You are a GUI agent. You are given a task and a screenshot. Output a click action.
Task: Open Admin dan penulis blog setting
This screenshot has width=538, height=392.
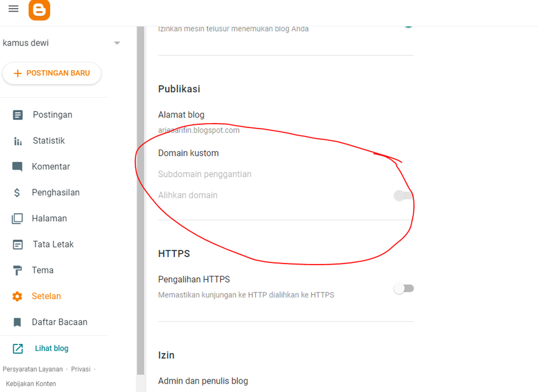coord(203,381)
